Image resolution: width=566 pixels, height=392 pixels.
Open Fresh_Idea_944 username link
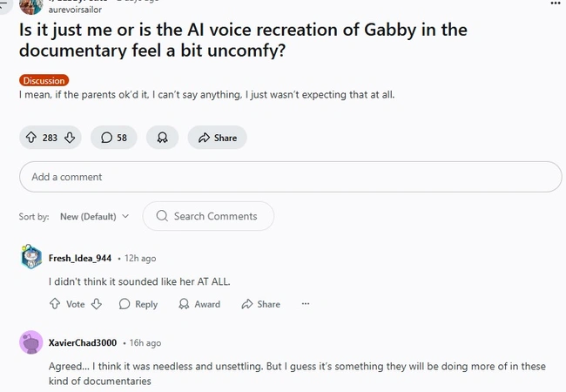[80, 258]
